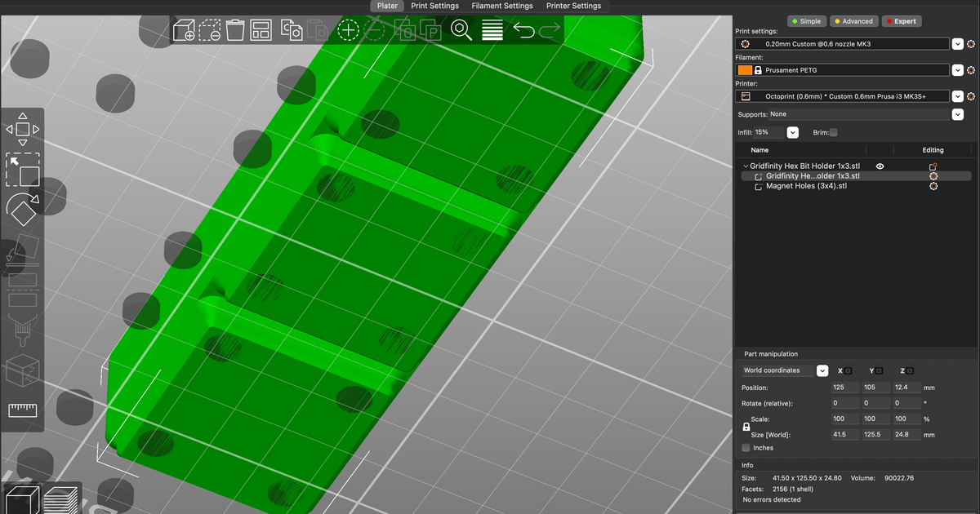Click the orange Prusament PETG filament color swatch
Viewport: 980px width, 514px height.
click(x=745, y=70)
